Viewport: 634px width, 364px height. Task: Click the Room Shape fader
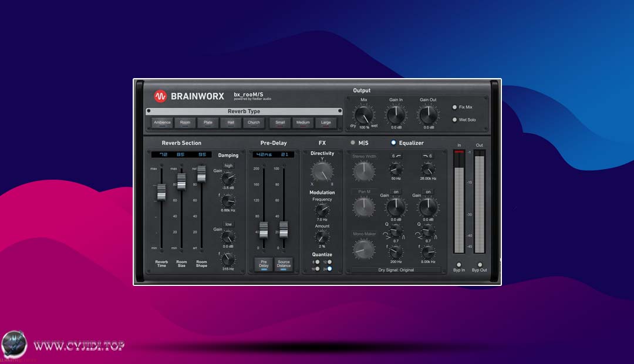point(201,174)
